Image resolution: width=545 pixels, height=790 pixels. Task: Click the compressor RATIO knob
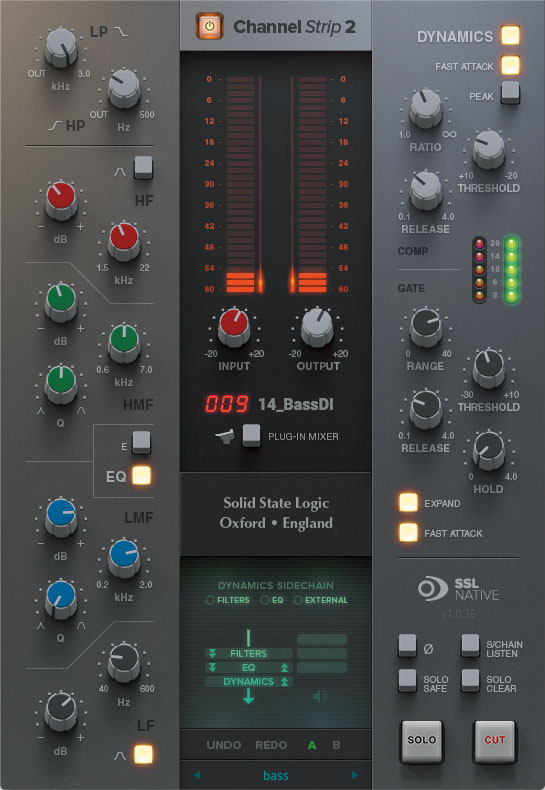click(x=426, y=107)
